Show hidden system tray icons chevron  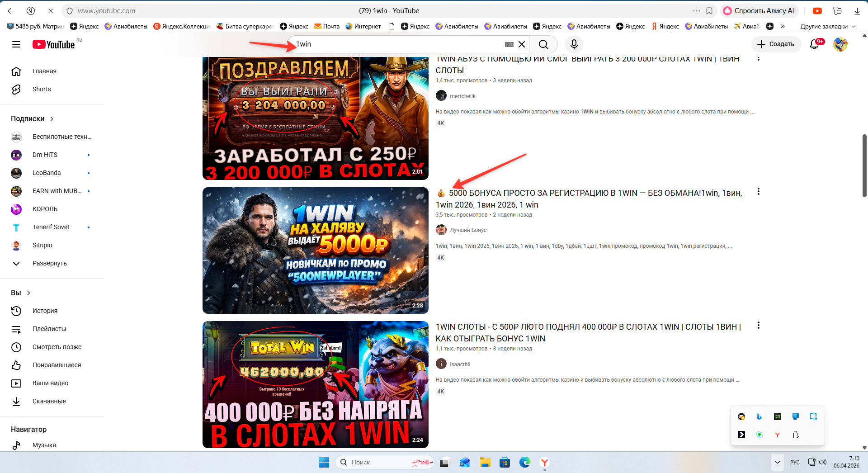point(777,462)
